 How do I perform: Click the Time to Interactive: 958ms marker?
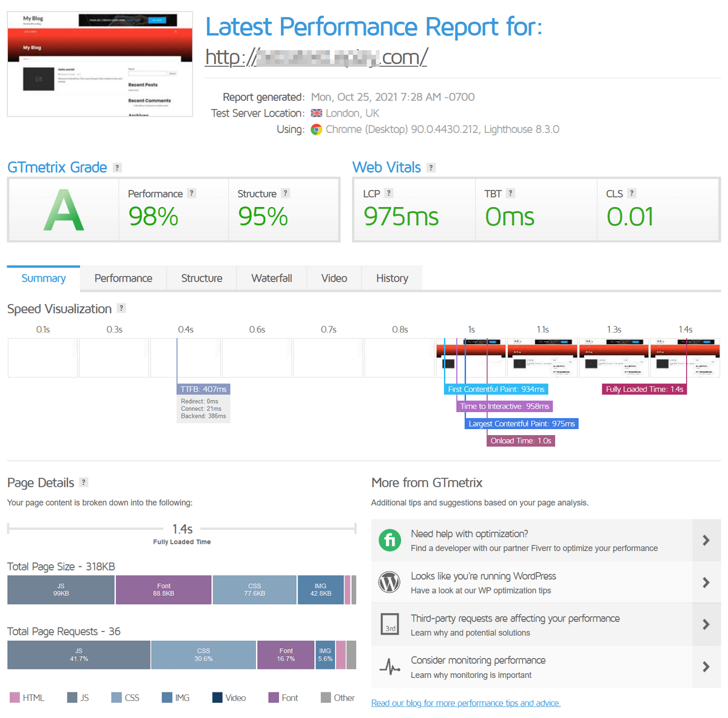(x=505, y=407)
